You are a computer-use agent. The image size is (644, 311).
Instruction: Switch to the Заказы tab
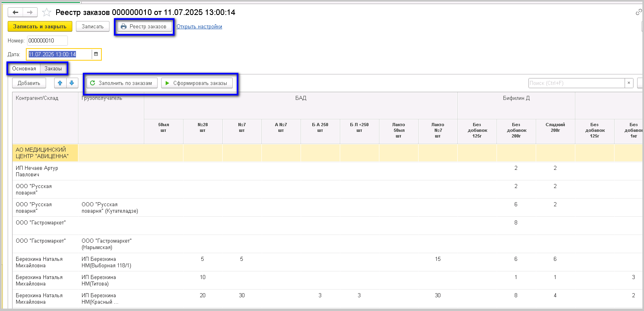pos(53,69)
